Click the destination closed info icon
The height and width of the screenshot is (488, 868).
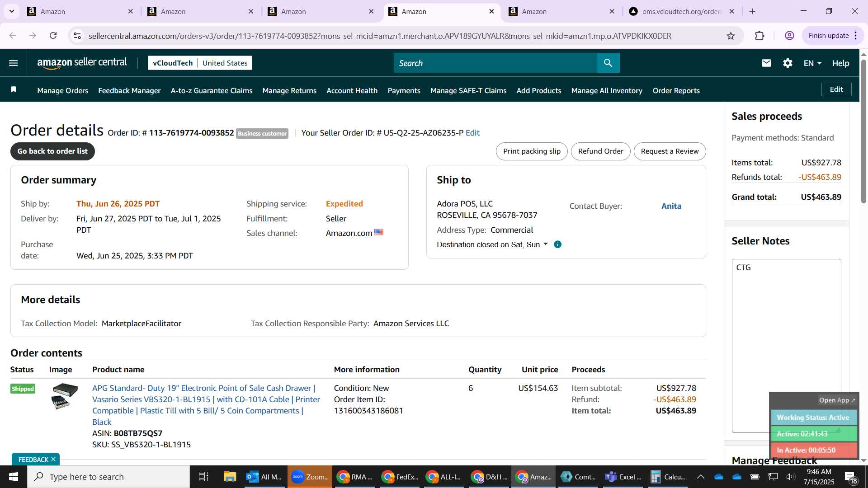point(558,244)
